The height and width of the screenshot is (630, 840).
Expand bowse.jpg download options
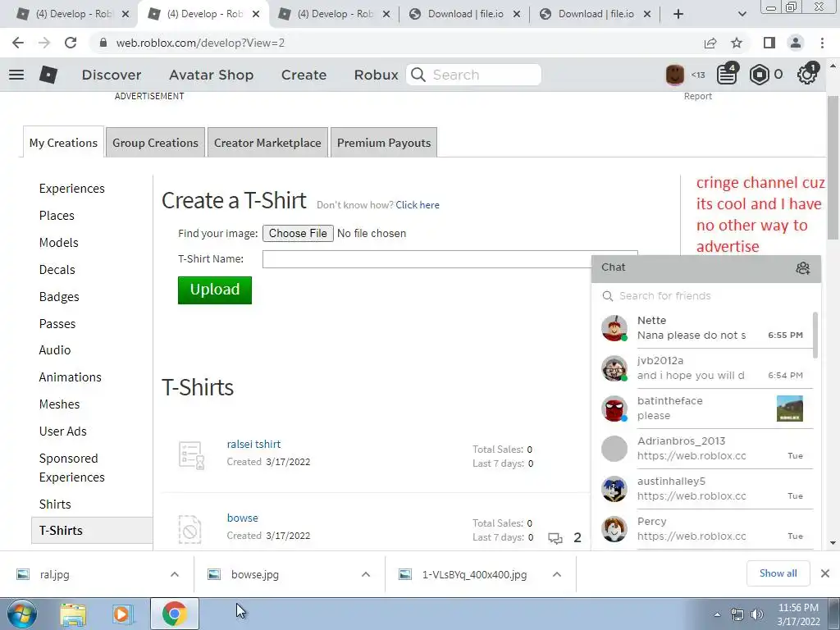(366, 574)
